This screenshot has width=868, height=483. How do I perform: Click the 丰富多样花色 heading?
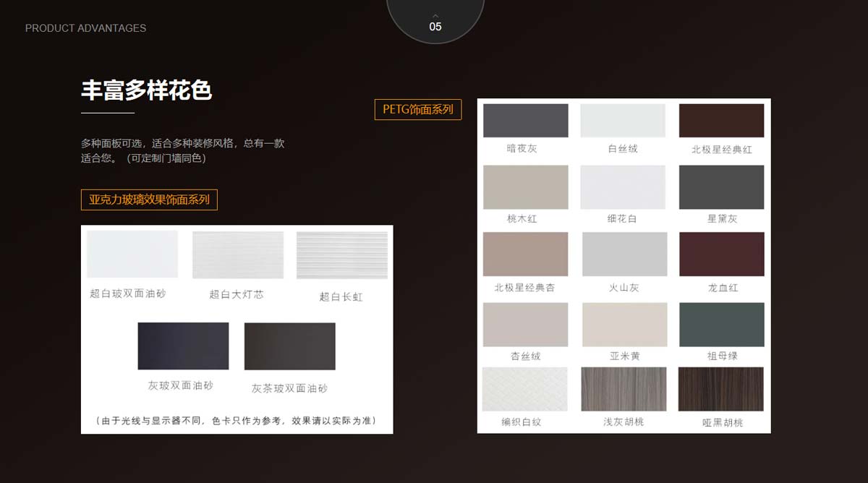(146, 90)
